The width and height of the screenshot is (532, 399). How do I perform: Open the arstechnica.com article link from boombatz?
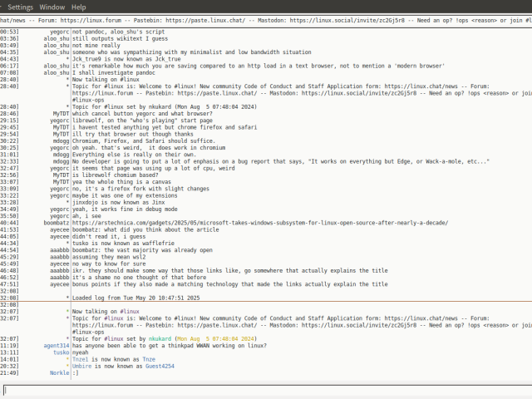pos(259,223)
